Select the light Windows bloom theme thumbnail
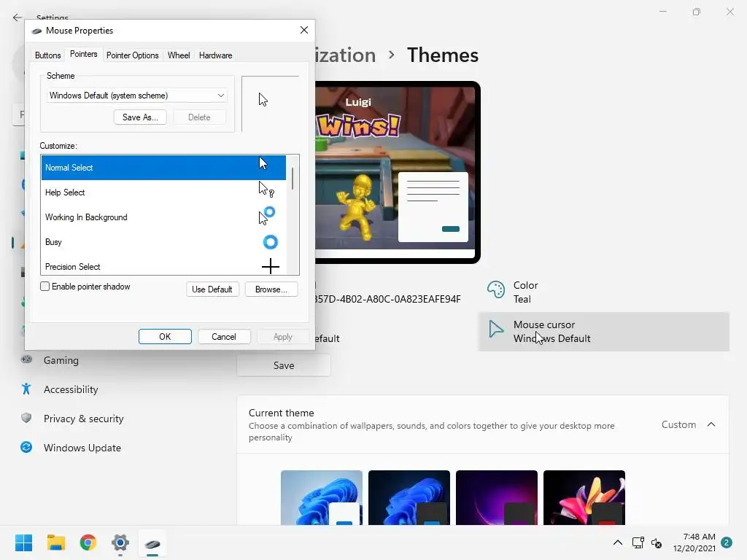This screenshot has width=747, height=560. 322,497
